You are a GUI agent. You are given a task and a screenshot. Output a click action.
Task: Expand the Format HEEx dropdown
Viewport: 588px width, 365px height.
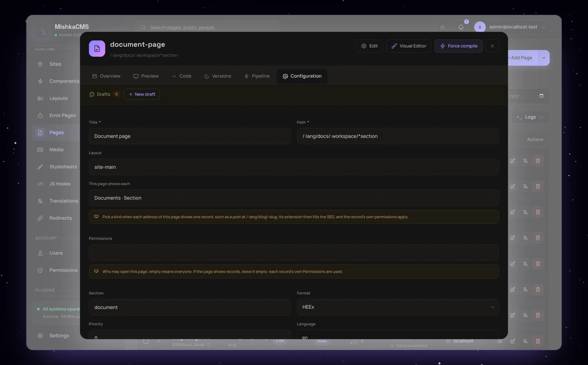[398, 307]
